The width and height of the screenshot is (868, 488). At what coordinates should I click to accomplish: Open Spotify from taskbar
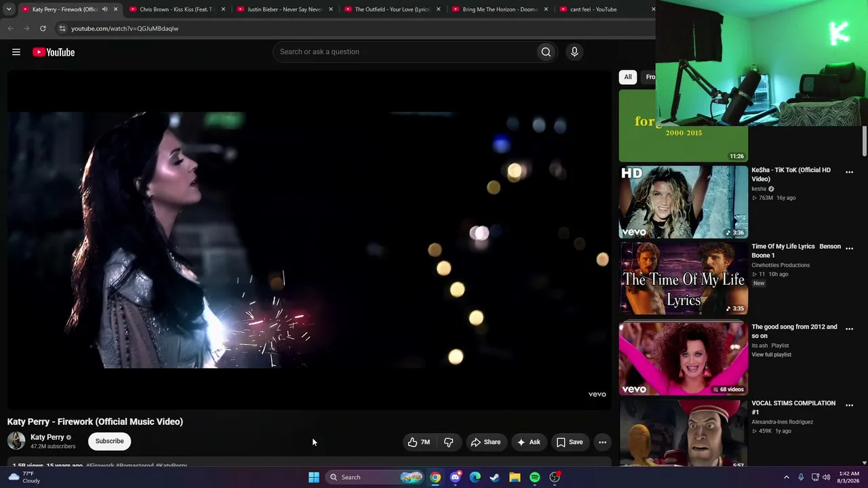tap(534, 477)
